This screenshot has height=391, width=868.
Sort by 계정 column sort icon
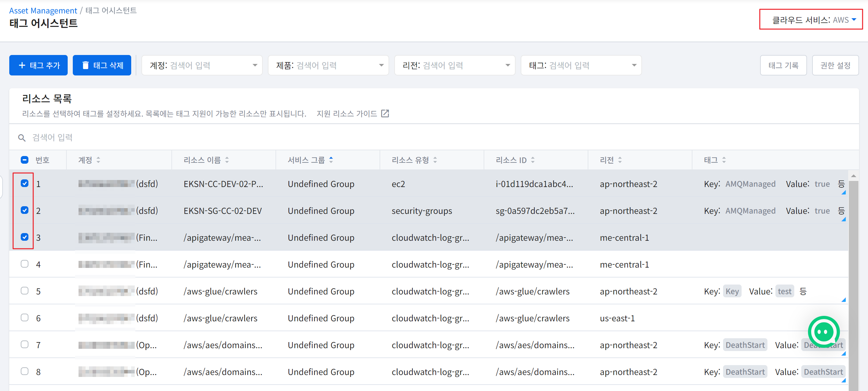pos(98,160)
